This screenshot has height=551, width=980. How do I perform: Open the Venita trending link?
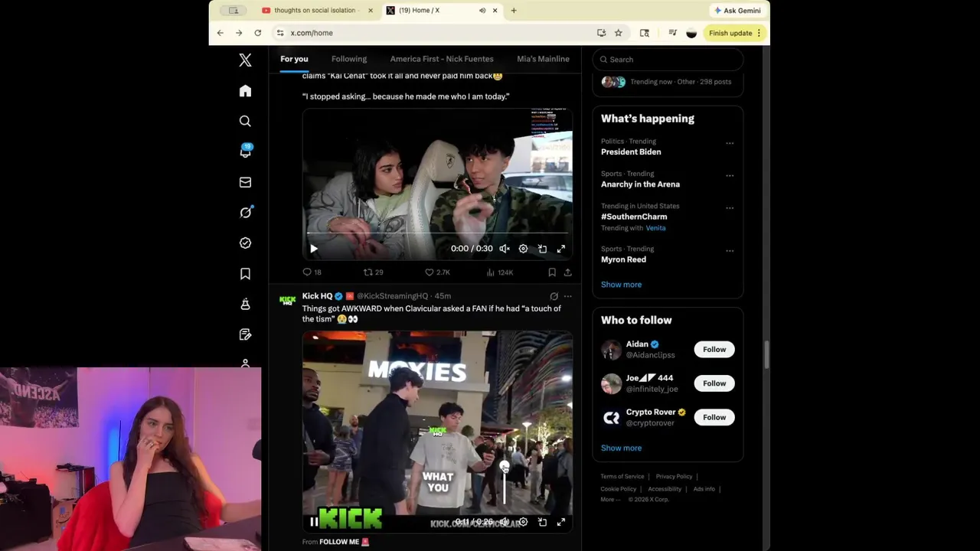[x=655, y=228]
